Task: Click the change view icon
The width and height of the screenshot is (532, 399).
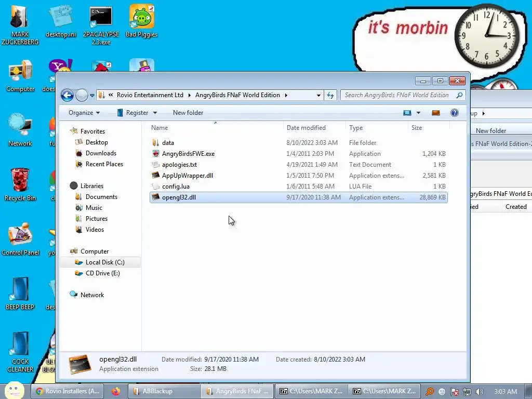Action: point(407,113)
